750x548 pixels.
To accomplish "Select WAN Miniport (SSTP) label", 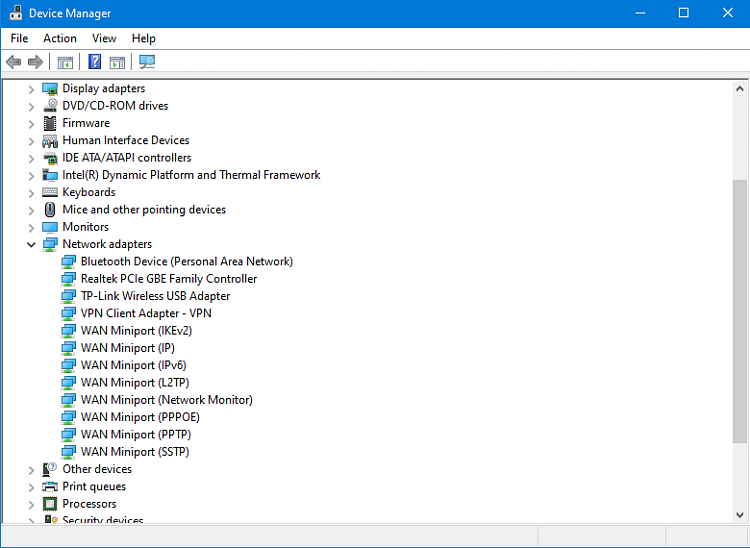I will coord(135,451).
